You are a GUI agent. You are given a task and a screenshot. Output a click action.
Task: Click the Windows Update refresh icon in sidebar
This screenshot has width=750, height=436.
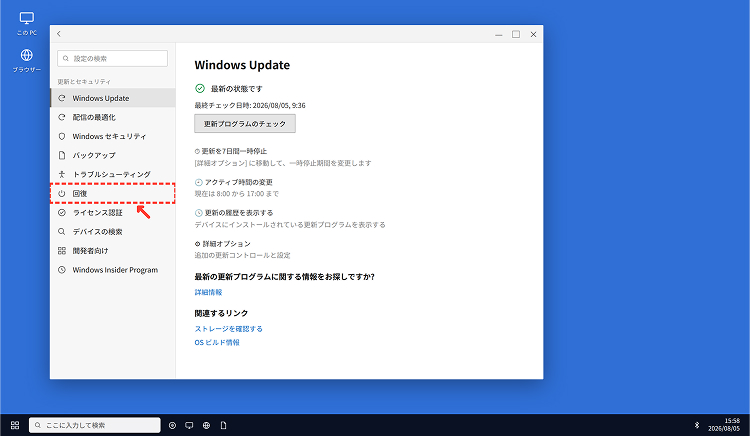pos(62,98)
